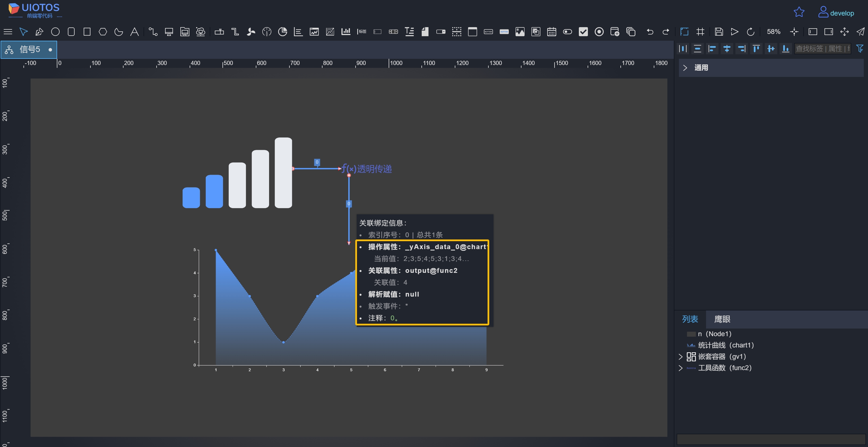Add the window panel component
The height and width of the screenshot is (447, 868).
pyautogui.click(x=472, y=32)
